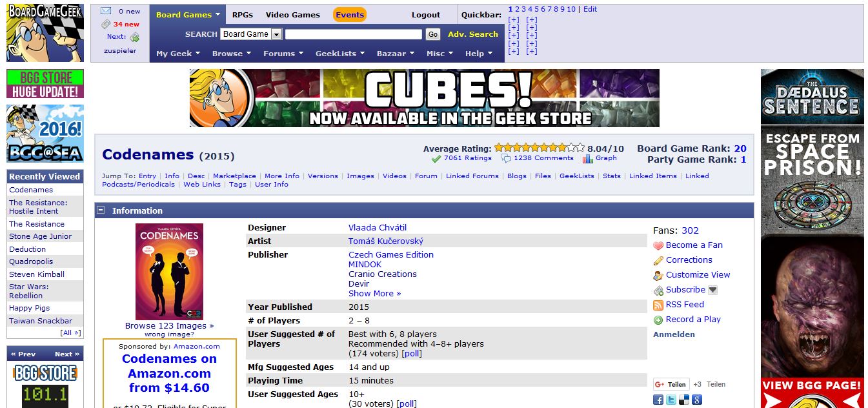Share via the Google 'g' icon
868x408 pixels.
point(697,400)
